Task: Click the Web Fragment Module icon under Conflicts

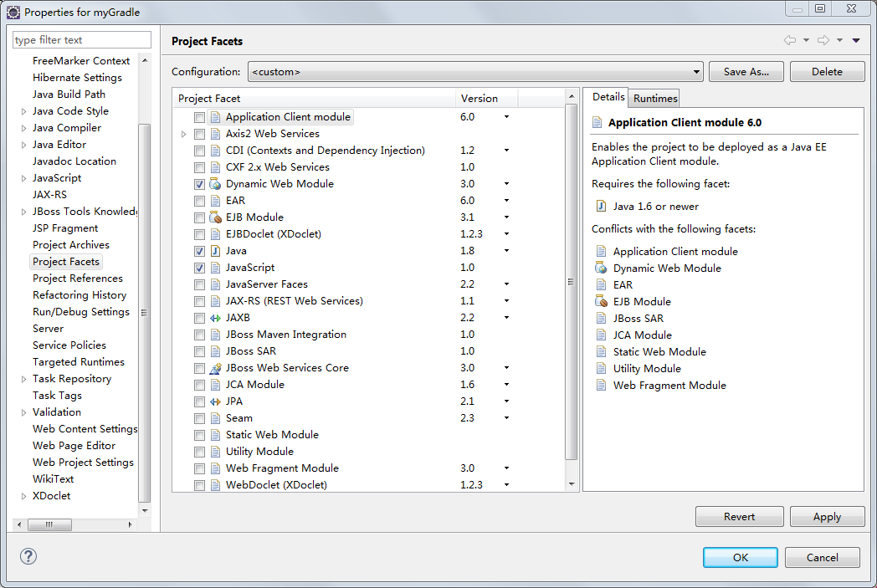Action: click(601, 386)
